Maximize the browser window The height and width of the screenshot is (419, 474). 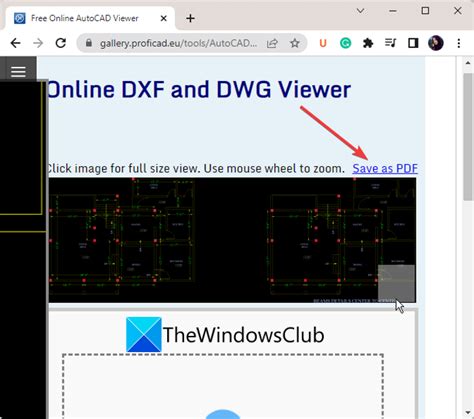425,11
